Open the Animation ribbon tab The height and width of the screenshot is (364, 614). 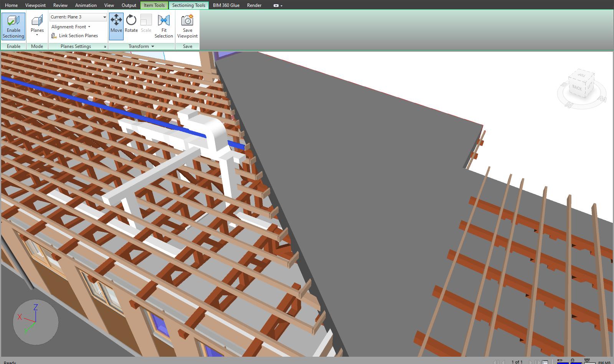click(x=86, y=5)
